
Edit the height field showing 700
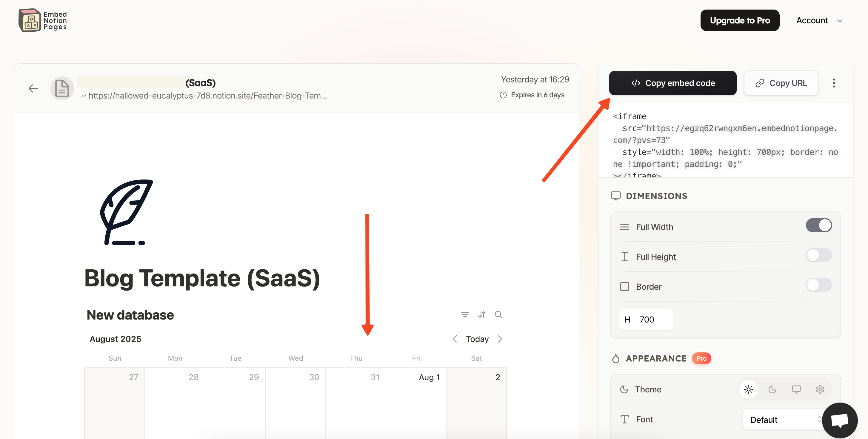(646, 319)
